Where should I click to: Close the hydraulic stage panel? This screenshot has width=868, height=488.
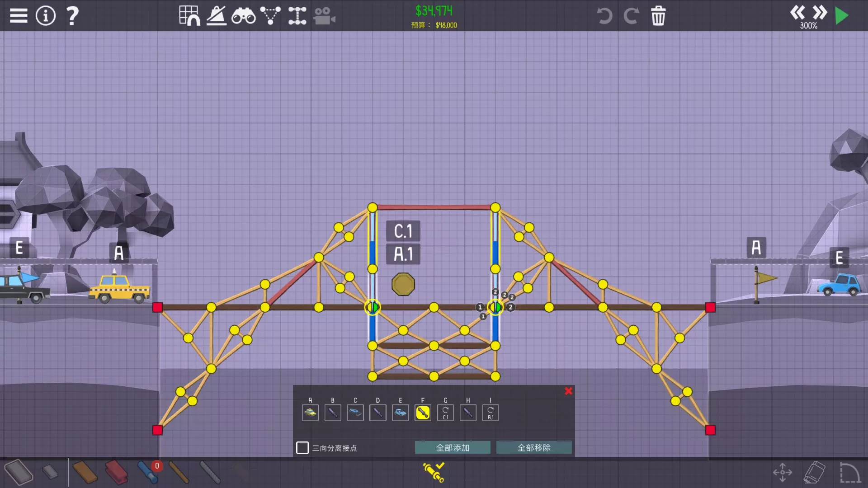point(568,391)
